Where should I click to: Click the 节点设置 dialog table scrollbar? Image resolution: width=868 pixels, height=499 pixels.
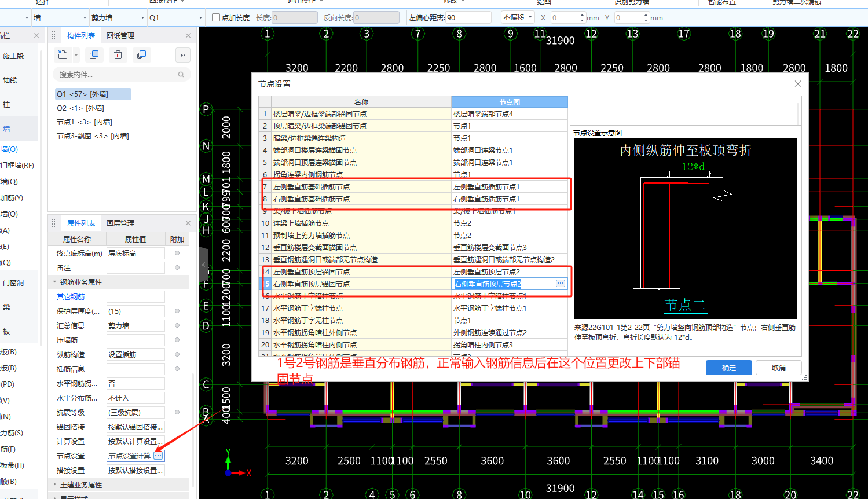click(797, 115)
